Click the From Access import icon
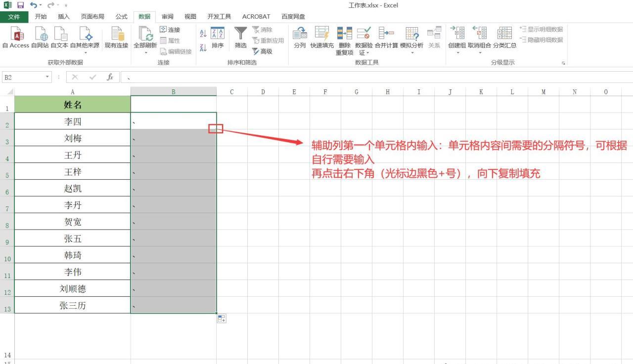Image resolution: width=633 pixels, height=364 pixels. click(x=18, y=34)
